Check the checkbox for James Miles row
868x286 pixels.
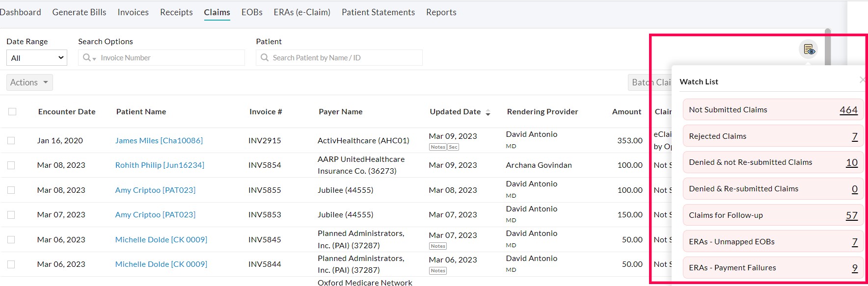[11, 140]
